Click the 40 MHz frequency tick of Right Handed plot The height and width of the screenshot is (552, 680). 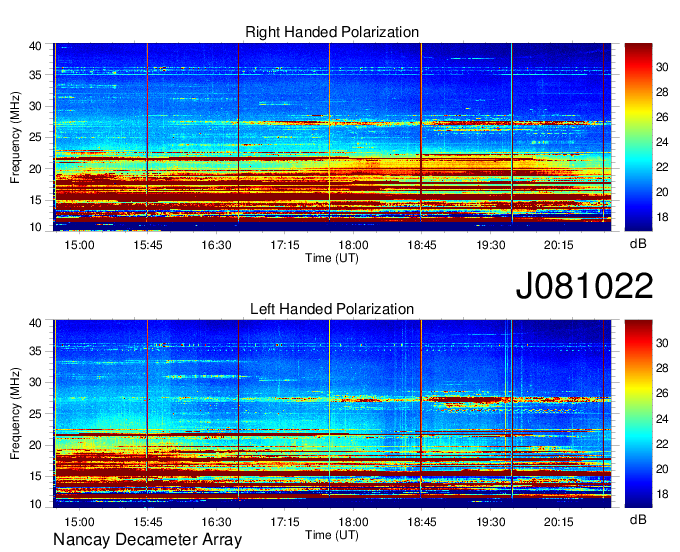click(x=35, y=46)
